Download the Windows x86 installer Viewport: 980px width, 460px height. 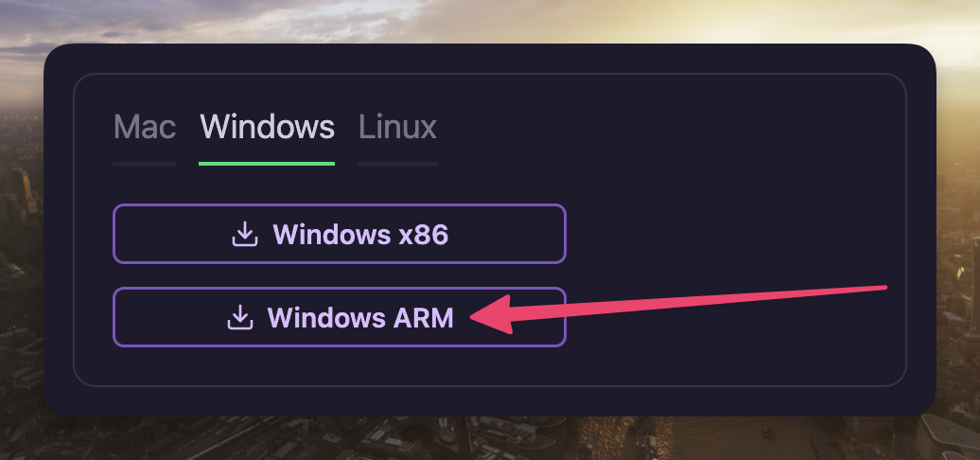(340, 234)
